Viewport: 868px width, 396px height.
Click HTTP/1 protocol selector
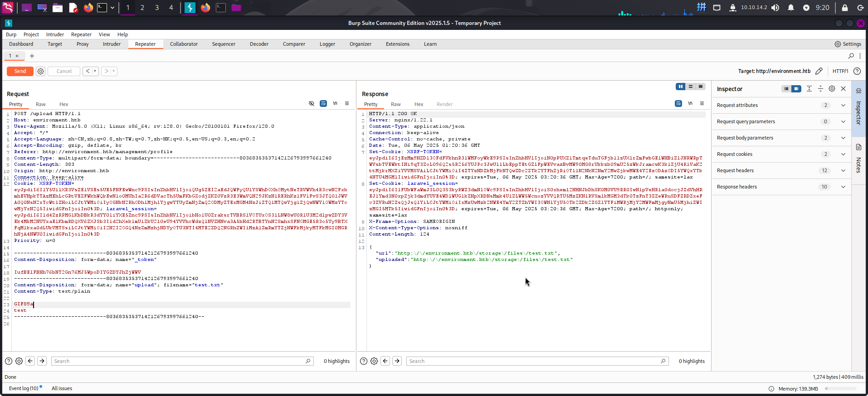pos(840,71)
